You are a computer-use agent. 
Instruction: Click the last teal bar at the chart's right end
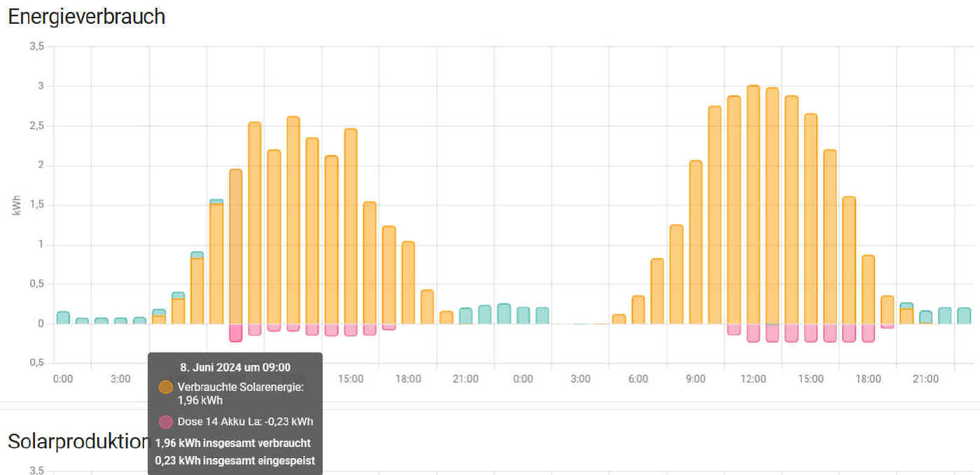pos(964,316)
